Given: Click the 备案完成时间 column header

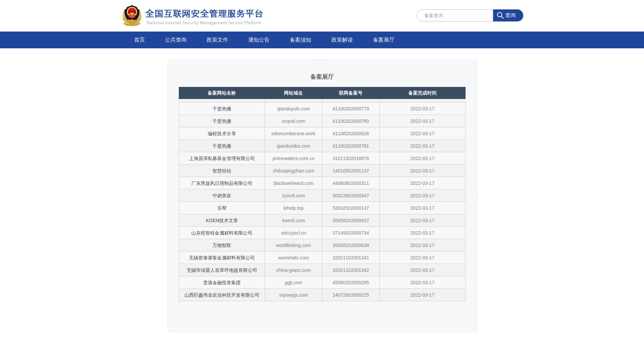Looking at the screenshot, I should (422, 93).
